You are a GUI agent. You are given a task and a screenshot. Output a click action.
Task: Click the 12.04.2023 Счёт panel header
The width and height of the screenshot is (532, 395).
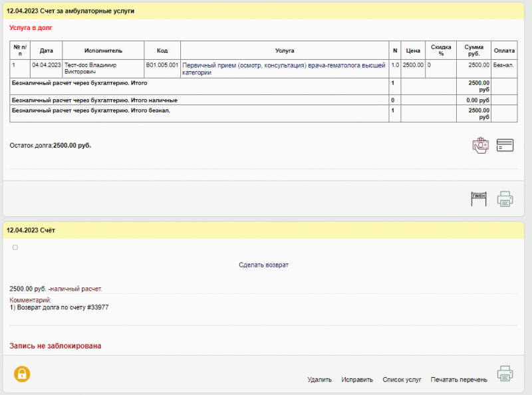(x=31, y=230)
